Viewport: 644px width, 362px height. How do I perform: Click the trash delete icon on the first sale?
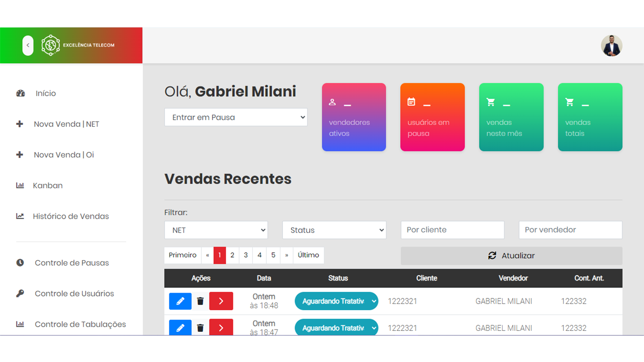coord(200,301)
